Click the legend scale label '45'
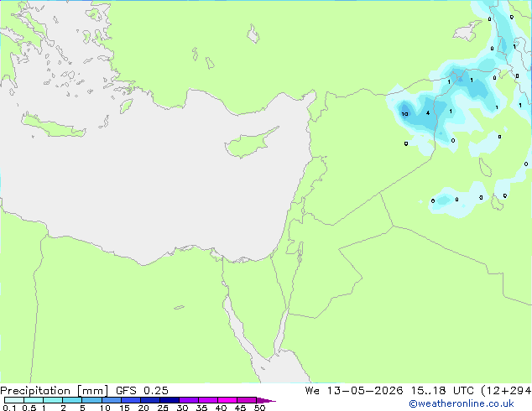Viewport: 532px width, 411px height. (240, 408)
